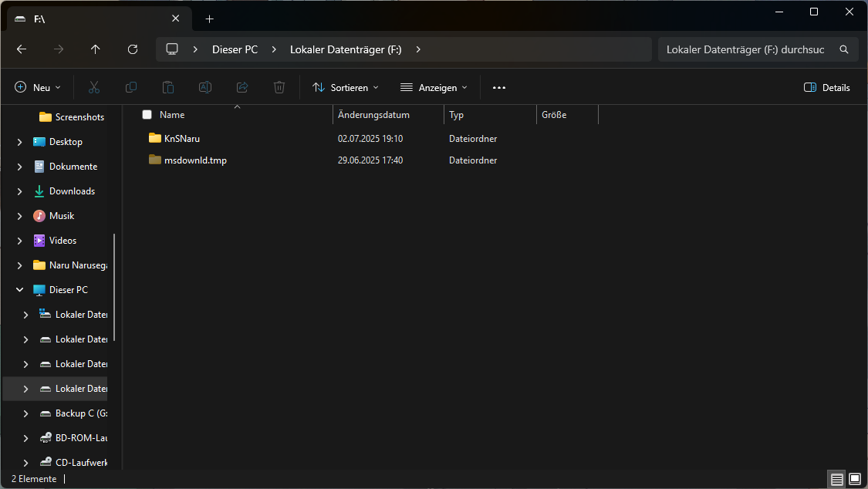
Task: Go to Dieser PC via the breadcrumb link
Action: click(x=235, y=49)
